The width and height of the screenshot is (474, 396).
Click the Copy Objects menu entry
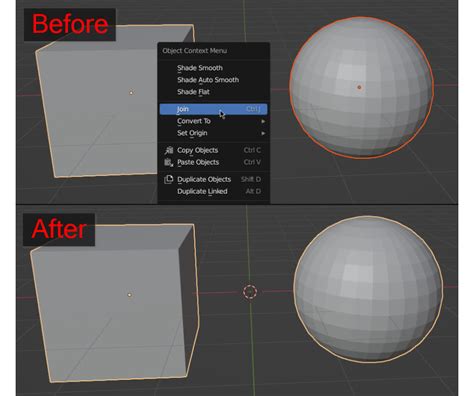coord(213,150)
